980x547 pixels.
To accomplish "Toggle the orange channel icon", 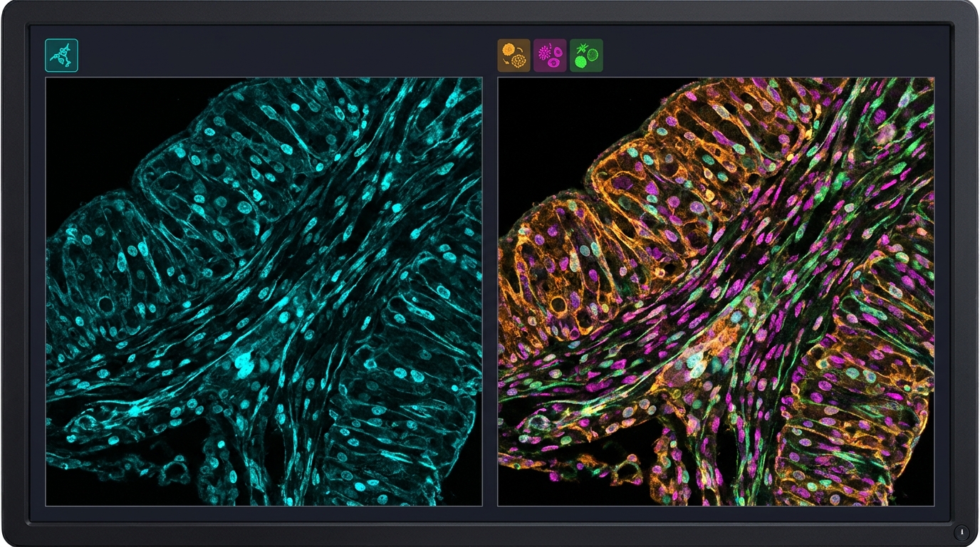I will pyautogui.click(x=514, y=56).
